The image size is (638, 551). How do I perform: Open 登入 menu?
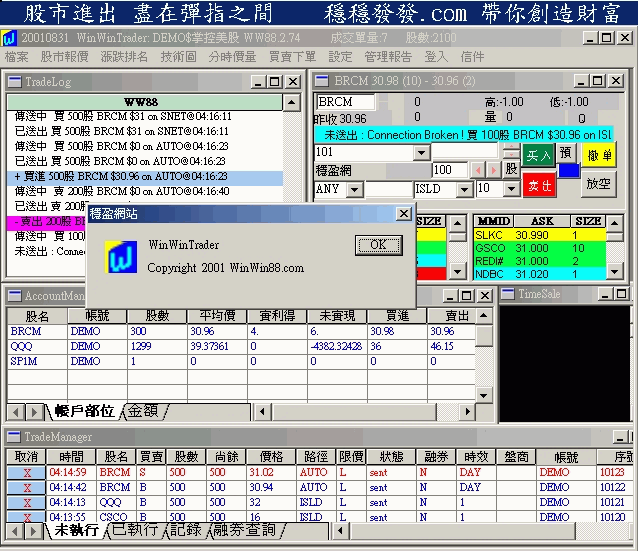(436, 57)
